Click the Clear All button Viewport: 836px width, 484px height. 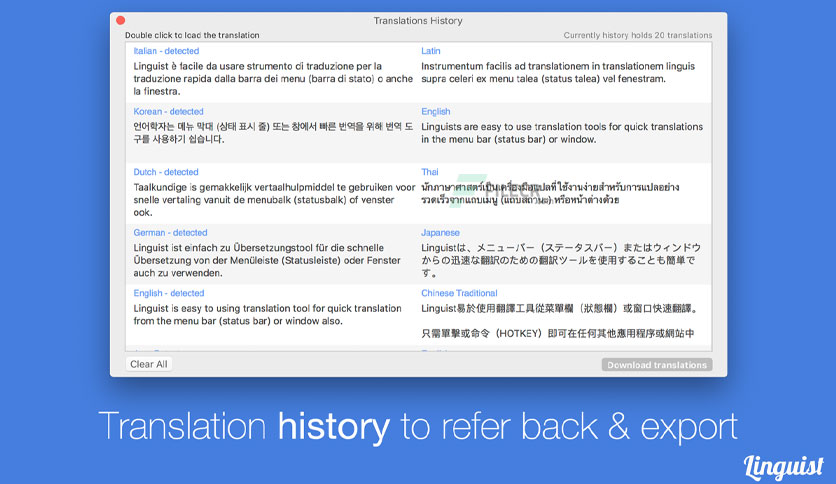tap(149, 364)
